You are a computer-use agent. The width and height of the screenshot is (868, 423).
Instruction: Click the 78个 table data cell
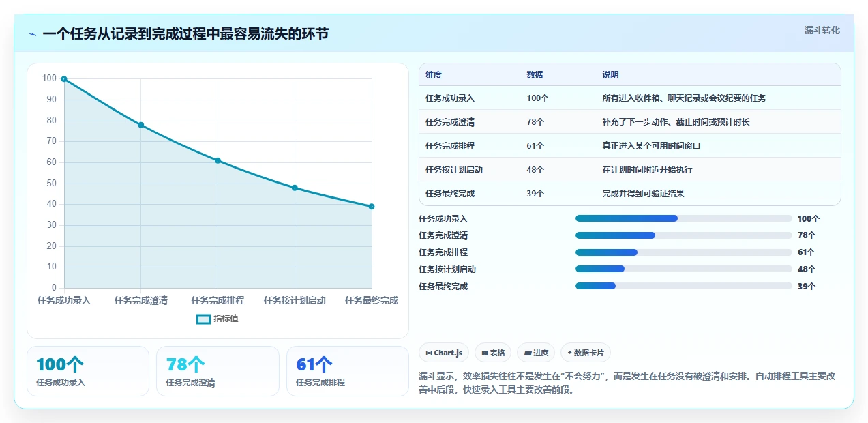click(535, 122)
